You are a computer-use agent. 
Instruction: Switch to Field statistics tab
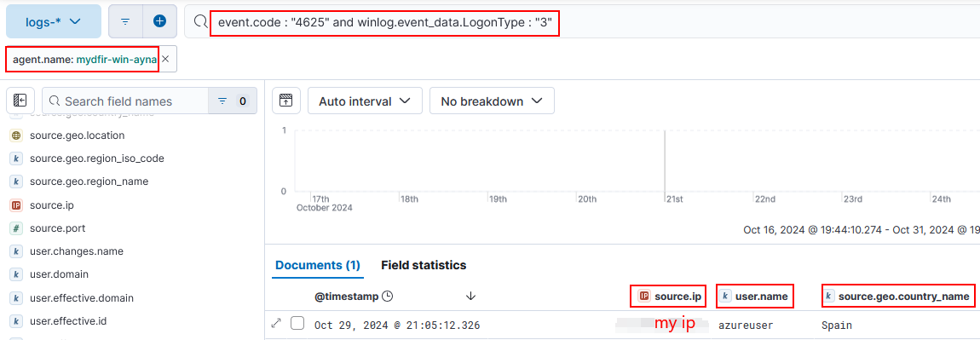pos(424,265)
